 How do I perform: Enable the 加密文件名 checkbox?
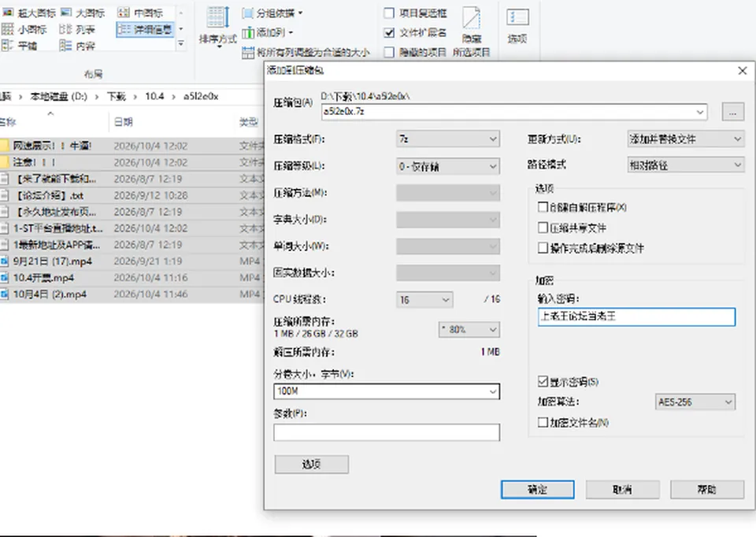(x=543, y=422)
